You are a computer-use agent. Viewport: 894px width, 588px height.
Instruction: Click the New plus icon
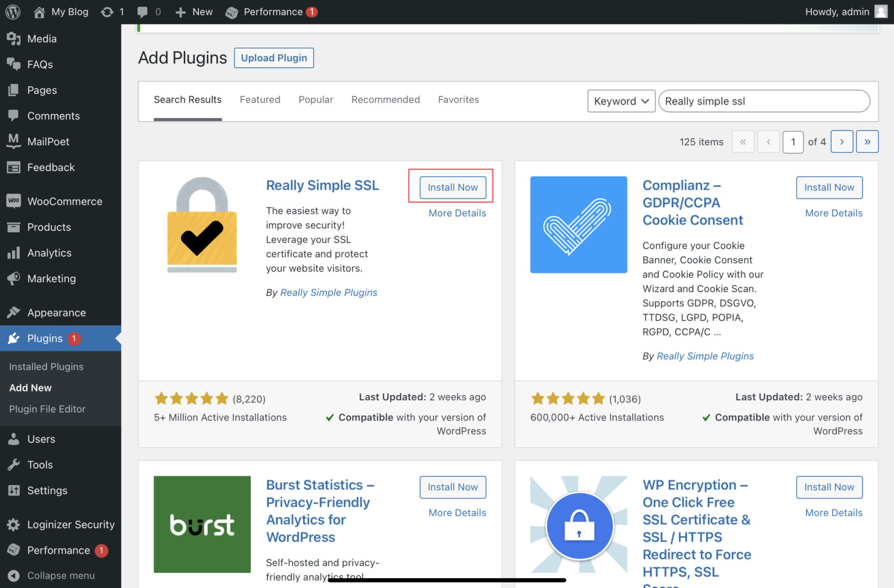tap(180, 12)
